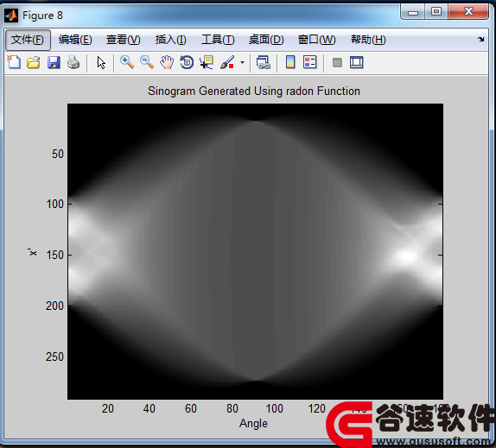
Task: Expand the Brush tool color dropdown arrow
Action: coord(242,62)
